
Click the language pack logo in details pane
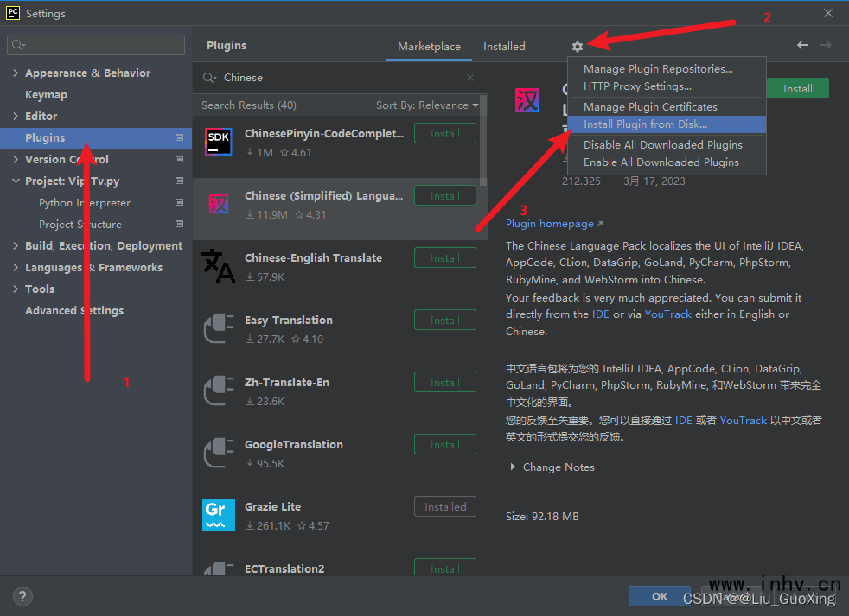(x=527, y=100)
